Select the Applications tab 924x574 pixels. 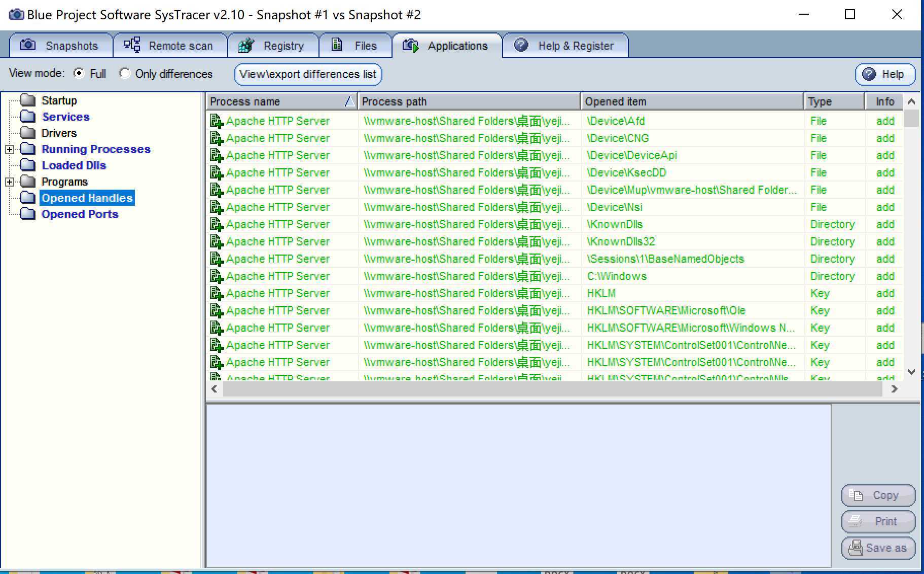point(447,46)
